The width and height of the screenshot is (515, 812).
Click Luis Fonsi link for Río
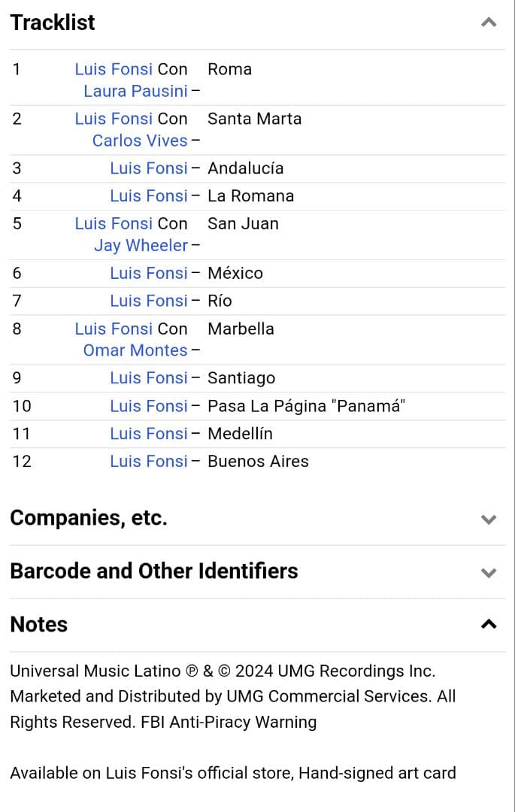148,301
